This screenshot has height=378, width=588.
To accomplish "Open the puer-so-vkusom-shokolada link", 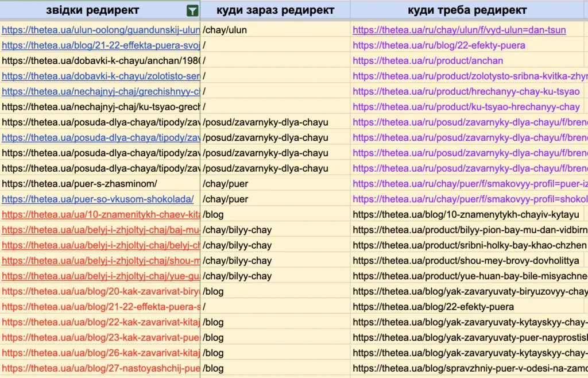I will 98,199.
